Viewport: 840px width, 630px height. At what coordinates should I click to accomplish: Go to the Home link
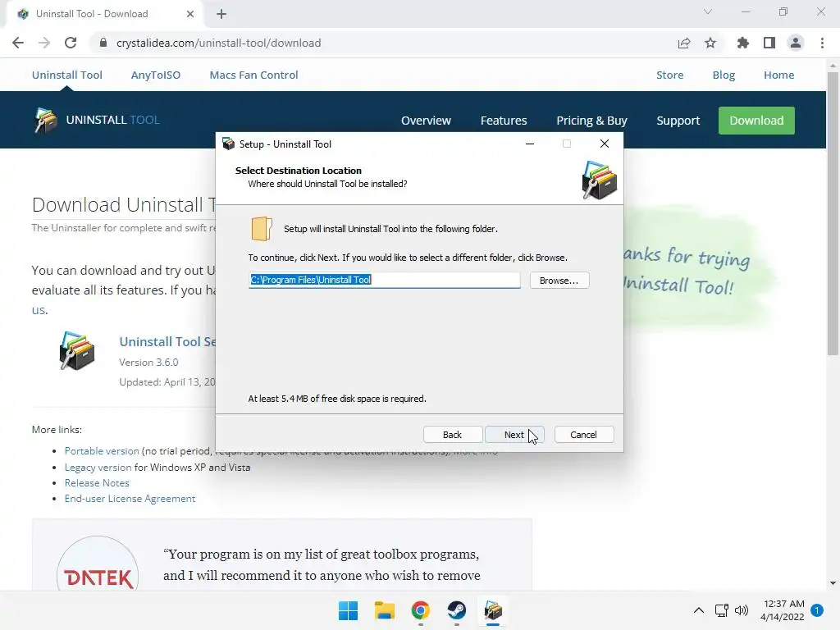(779, 75)
